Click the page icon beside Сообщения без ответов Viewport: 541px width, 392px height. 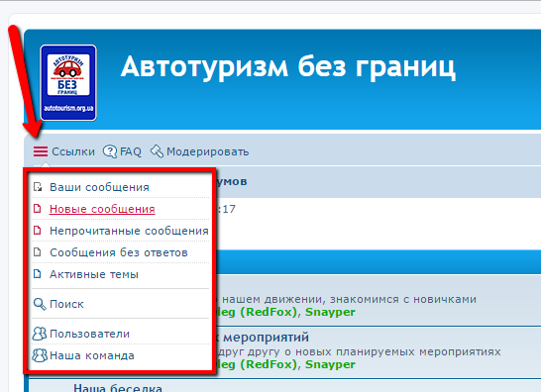click(x=38, y=252)
